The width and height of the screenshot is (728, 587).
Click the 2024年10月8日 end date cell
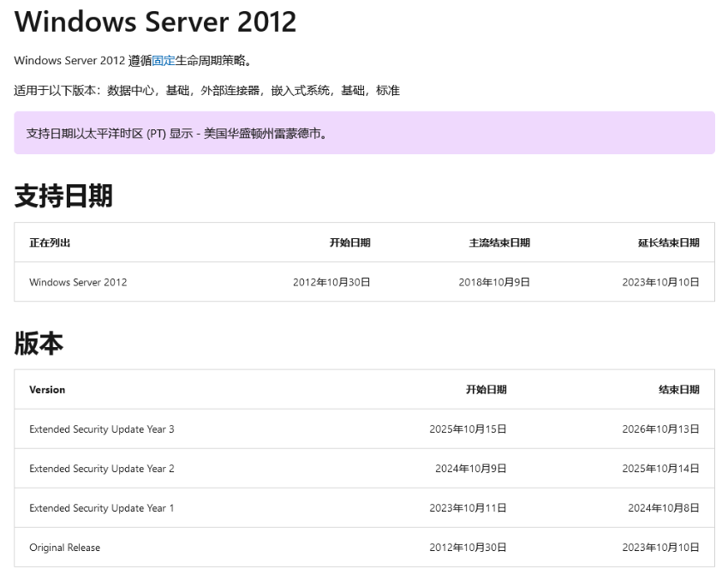point(664,508)
